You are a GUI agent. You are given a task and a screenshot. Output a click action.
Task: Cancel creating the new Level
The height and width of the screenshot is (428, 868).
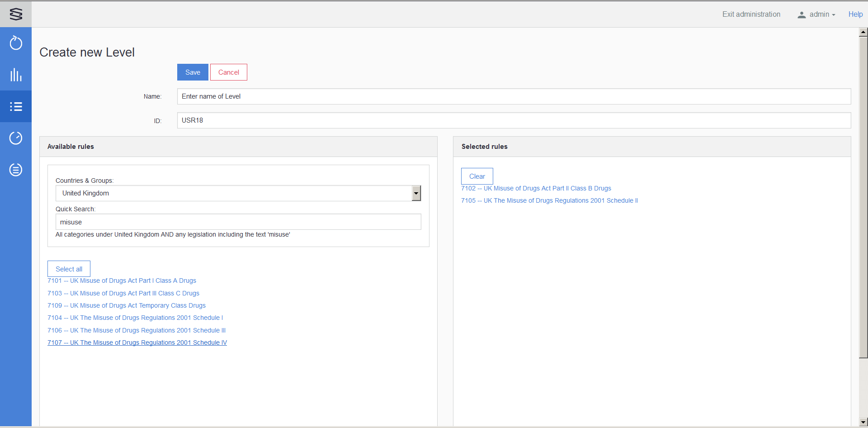click(228, 72)
